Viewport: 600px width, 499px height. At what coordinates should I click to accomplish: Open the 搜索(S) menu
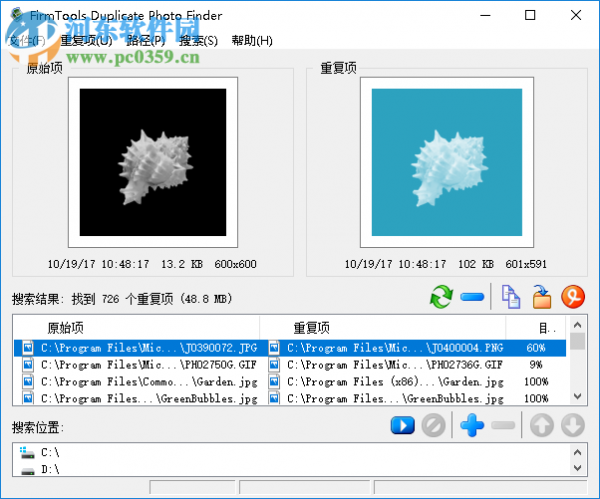point(198,40)
